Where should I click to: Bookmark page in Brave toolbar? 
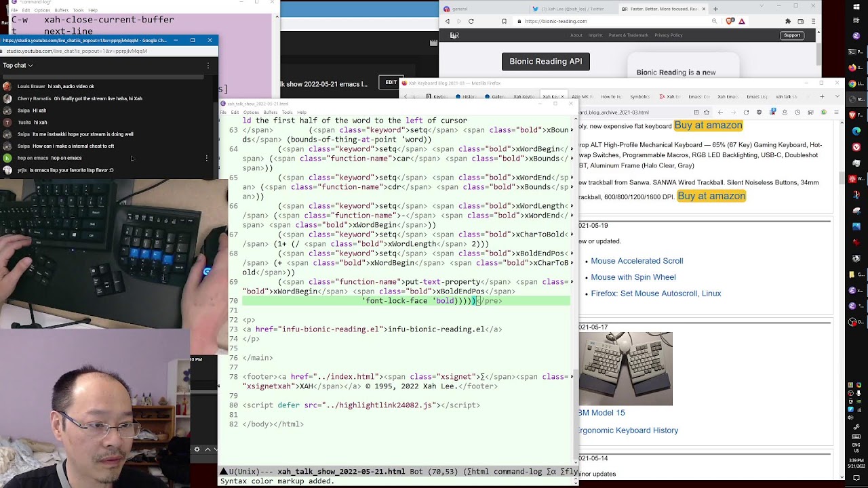coord(504,21)
